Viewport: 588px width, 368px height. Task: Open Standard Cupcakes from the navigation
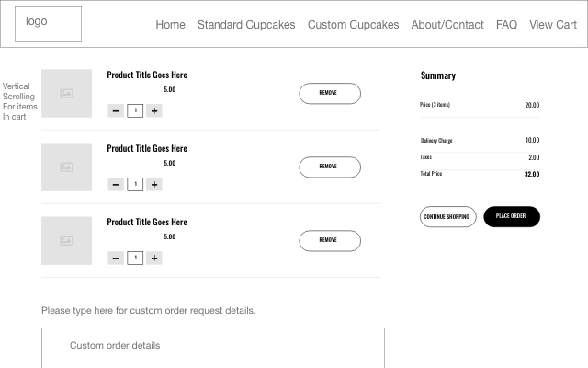pyautogui.click(x=246, y=25)
